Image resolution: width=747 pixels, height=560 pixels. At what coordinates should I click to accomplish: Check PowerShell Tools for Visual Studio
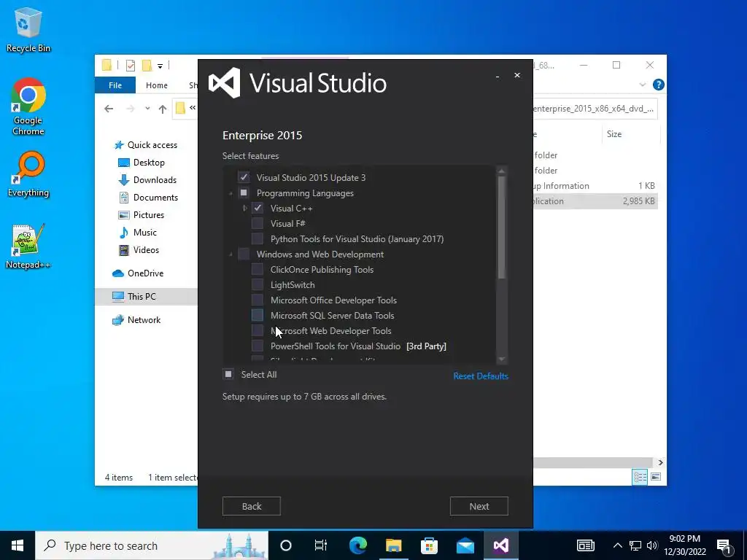click(258, 346)
